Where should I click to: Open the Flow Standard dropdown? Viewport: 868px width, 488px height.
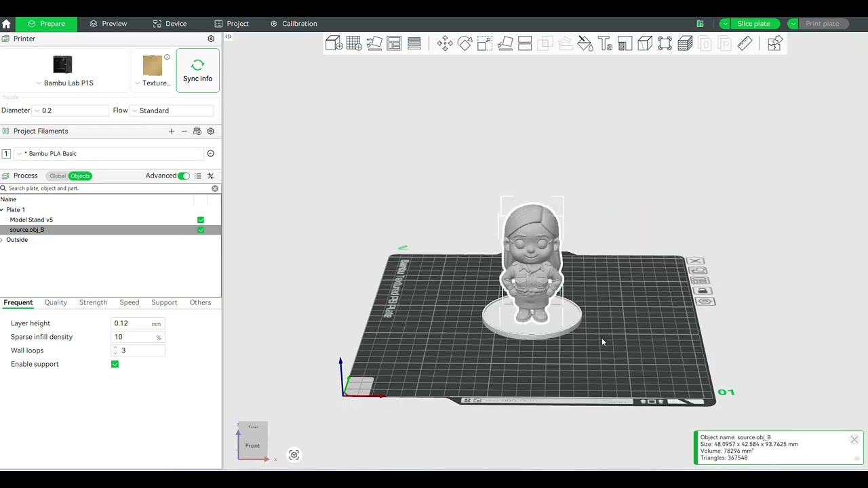[x=172, y=110]
